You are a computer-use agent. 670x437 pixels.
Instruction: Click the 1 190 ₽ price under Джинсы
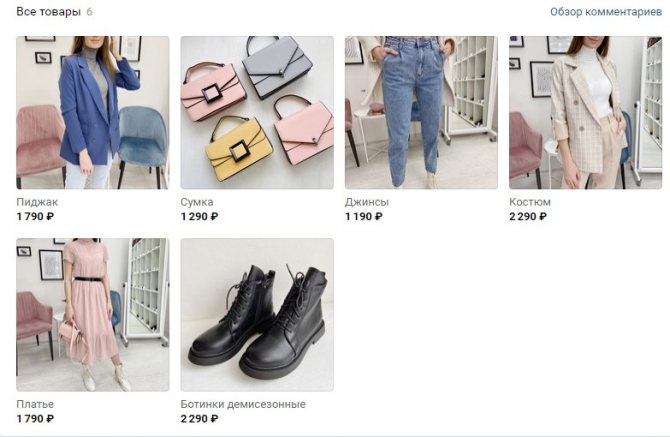364,217
